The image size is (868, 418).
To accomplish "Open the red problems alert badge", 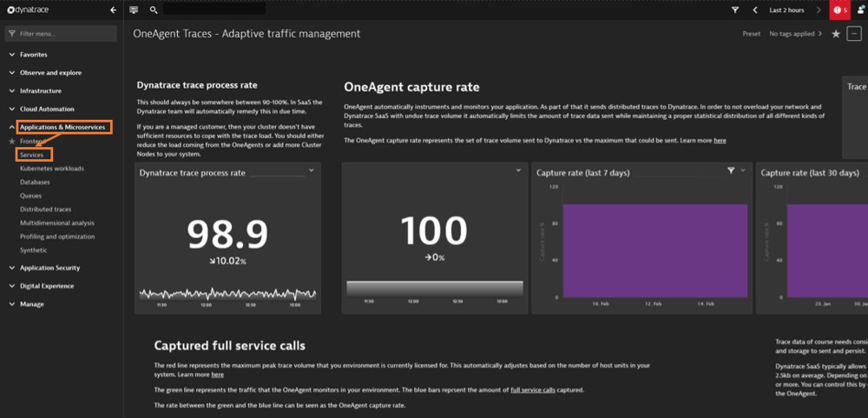I will coord(839,10).
